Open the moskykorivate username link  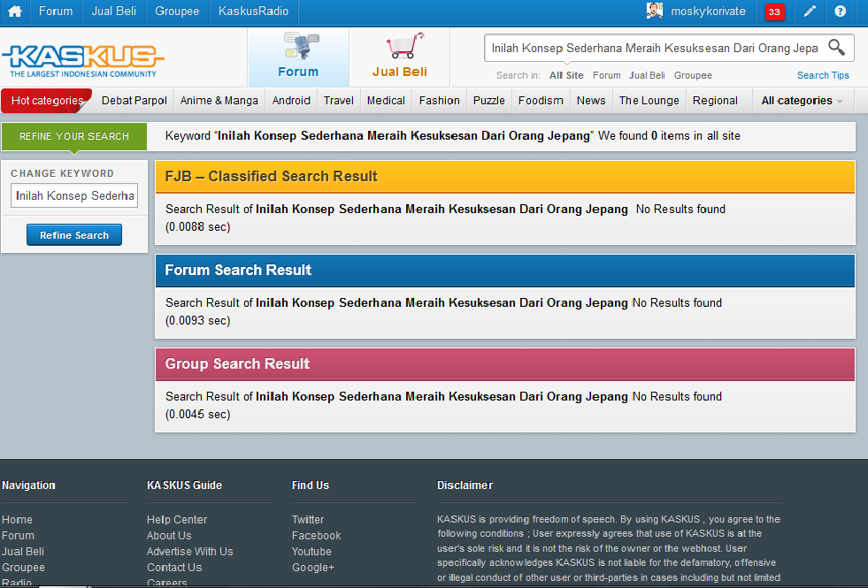tap(708, 11)
